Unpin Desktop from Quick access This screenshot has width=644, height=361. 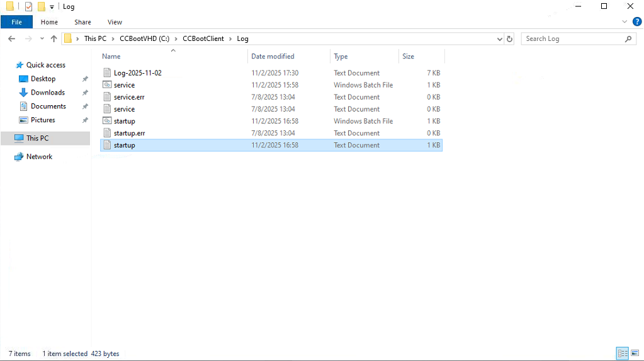click(x=85, y=79)
